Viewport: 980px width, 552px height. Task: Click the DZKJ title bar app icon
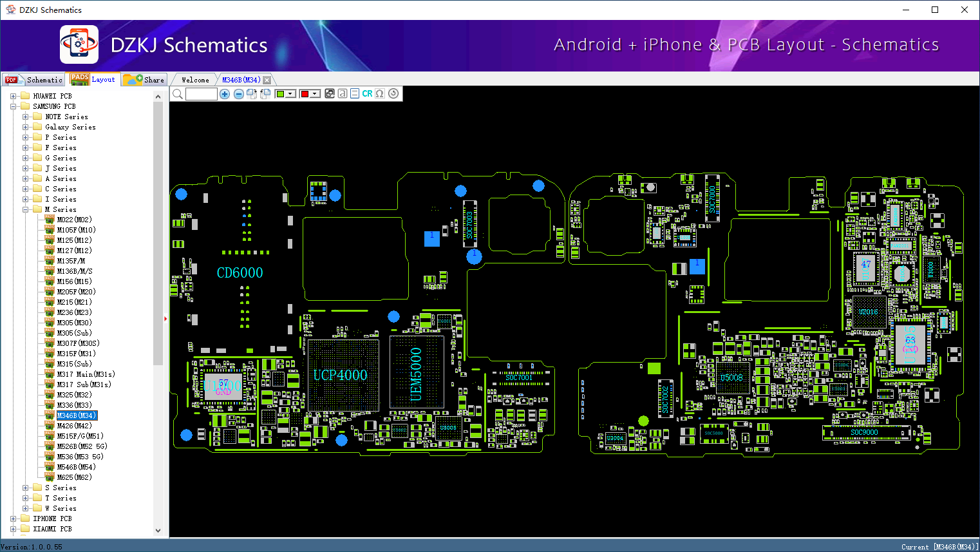(x=10, y=10)
